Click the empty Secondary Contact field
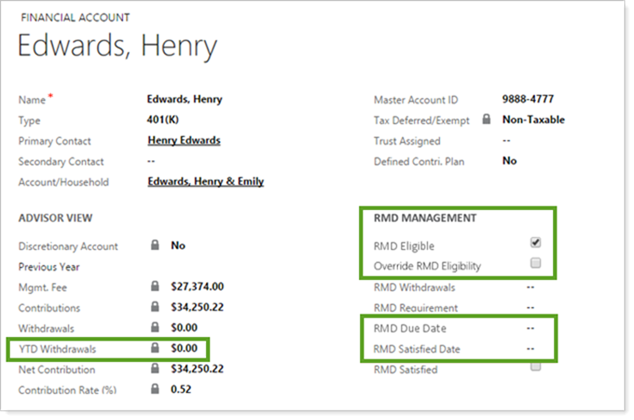This screenshot has width=634, height=420. 152,161
